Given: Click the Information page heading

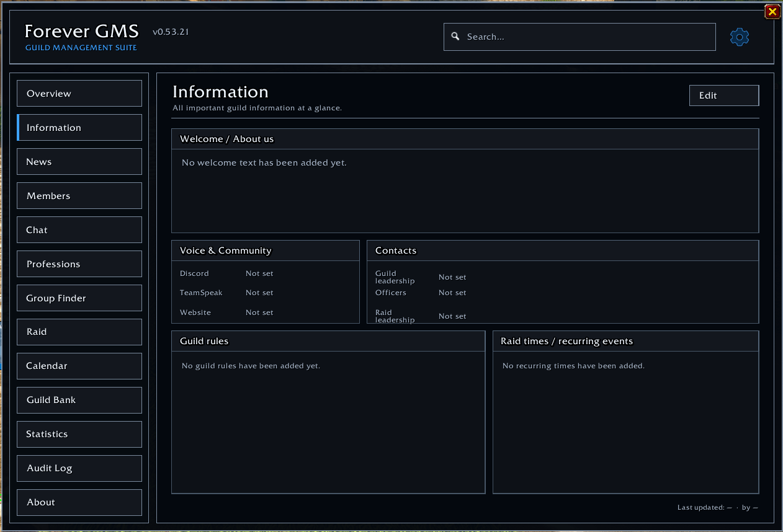Looking at the screenshot, I should [x=220, y=92].
